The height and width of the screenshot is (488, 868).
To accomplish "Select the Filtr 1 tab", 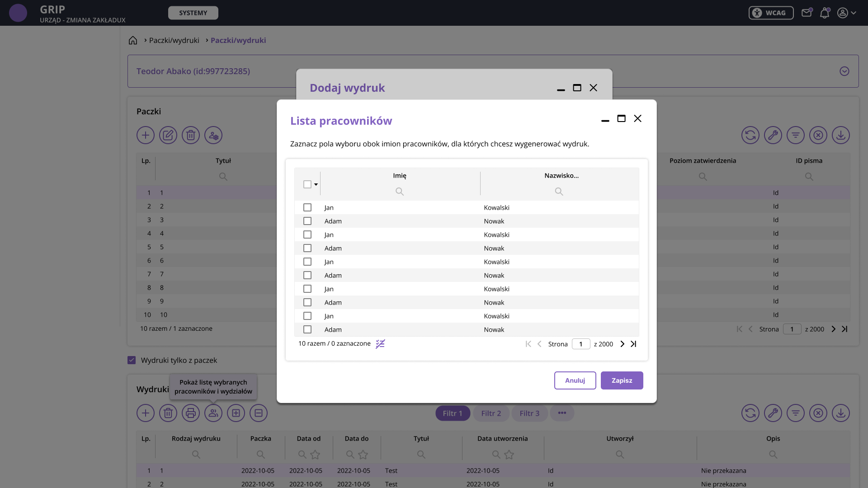I will 453,413.
